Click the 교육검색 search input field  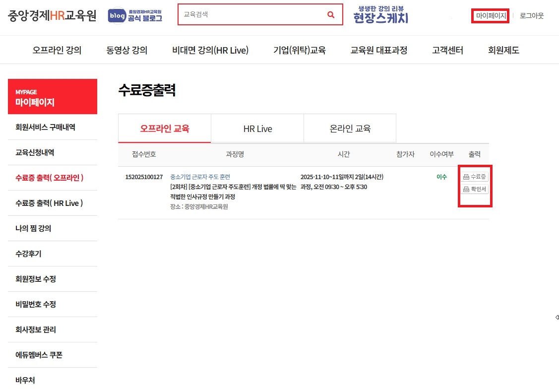[250, 15]
